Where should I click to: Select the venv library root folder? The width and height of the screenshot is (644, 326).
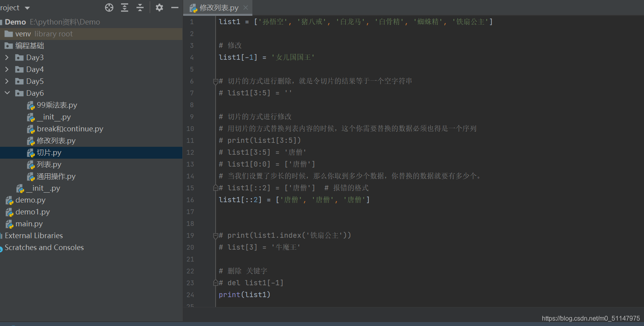tap(91, 34)
